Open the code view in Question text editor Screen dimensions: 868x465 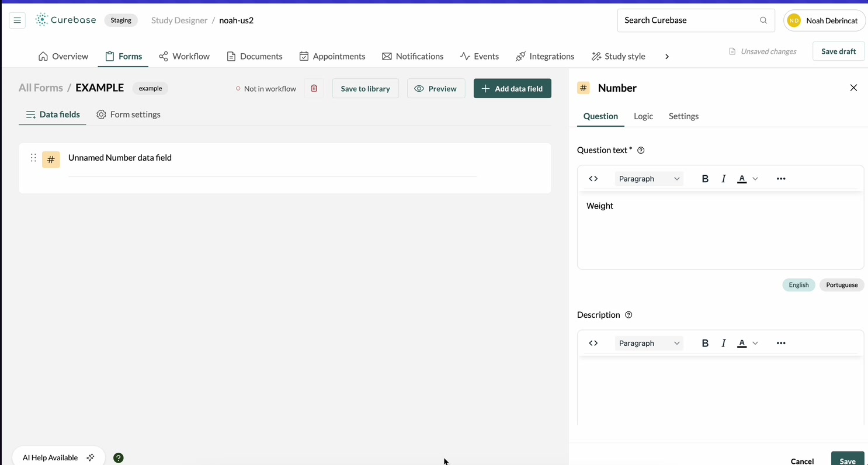(593, 178)
